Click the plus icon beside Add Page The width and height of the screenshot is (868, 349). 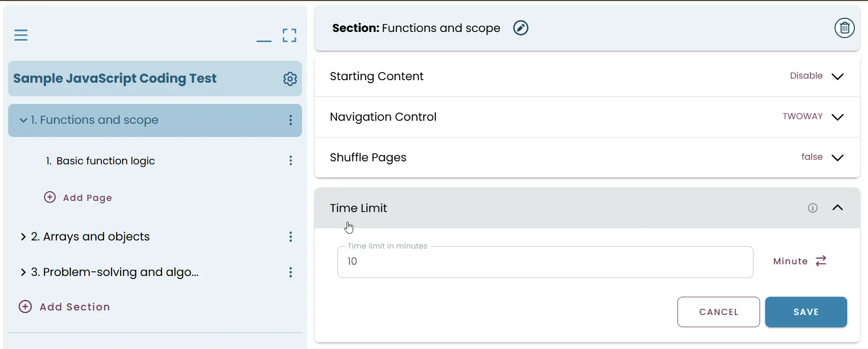coord(50,197)
